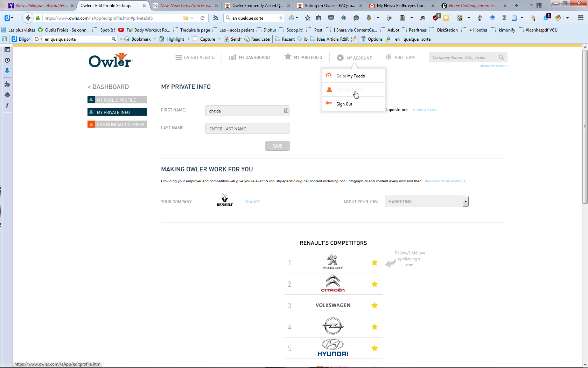
Task: Open the Les plus visités bookmark
Action: [19, 30]
